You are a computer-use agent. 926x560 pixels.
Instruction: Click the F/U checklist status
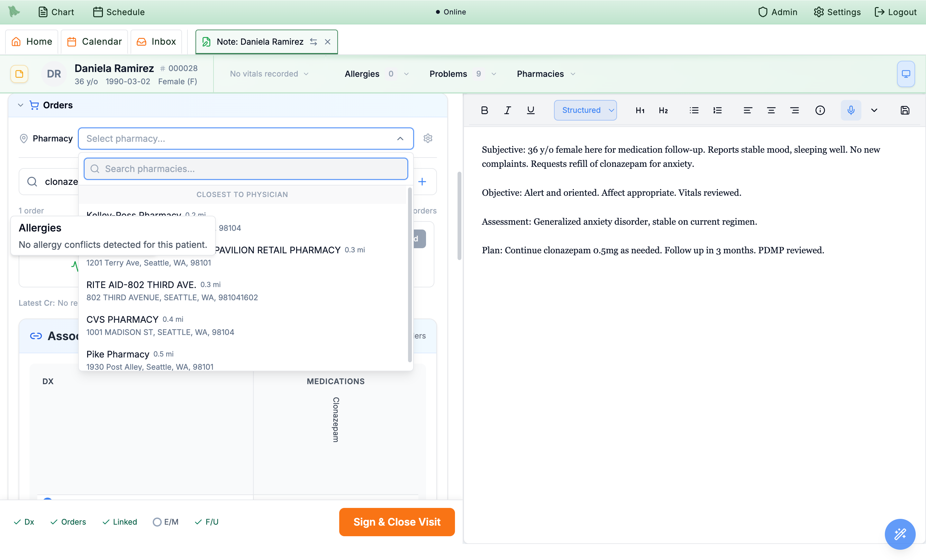pyautogui.click(x=207, y=522)
